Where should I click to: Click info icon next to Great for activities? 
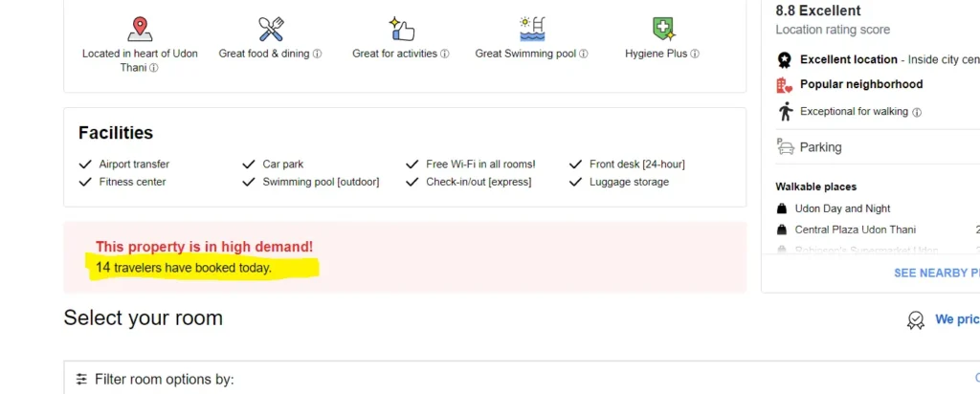(445, 55)
